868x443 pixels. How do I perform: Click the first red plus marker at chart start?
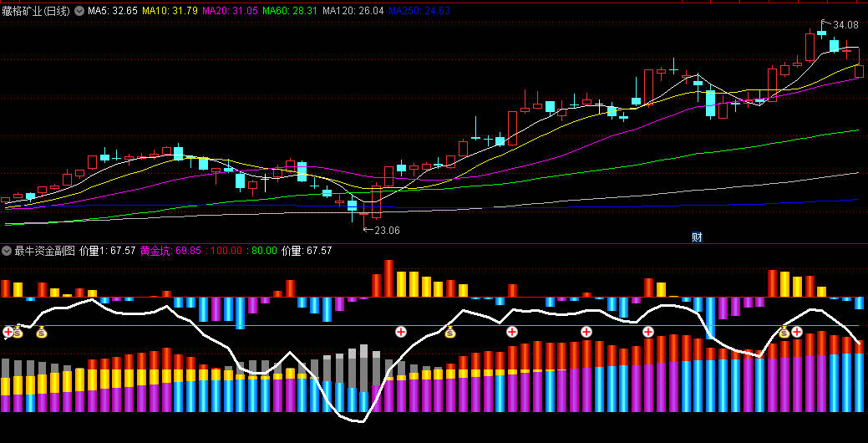tap(8, 332)
